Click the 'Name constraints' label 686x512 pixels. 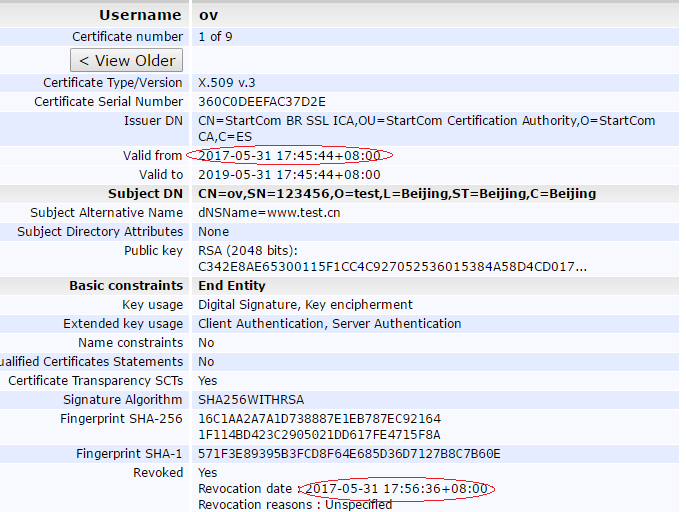(130, 343)
